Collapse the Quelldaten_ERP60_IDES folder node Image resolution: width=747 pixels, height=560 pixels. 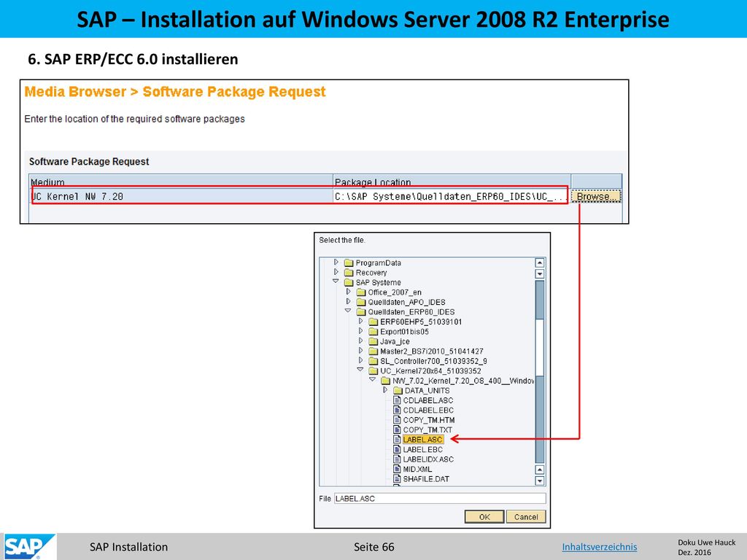[348, 311]
